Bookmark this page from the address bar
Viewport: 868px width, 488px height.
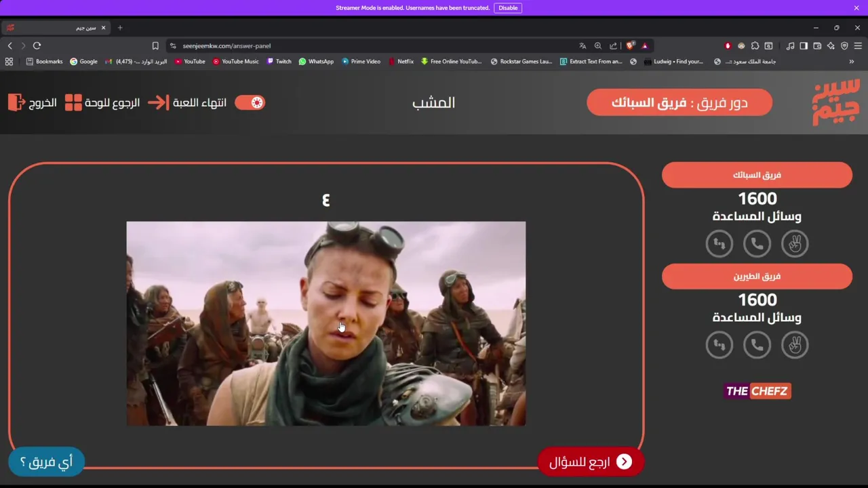(x=155, y=45)
